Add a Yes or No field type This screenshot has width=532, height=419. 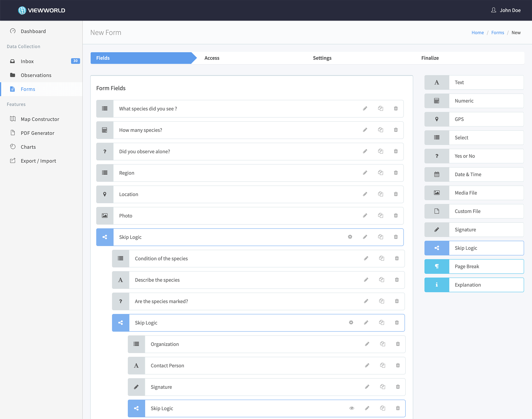(x=474, y=156)
